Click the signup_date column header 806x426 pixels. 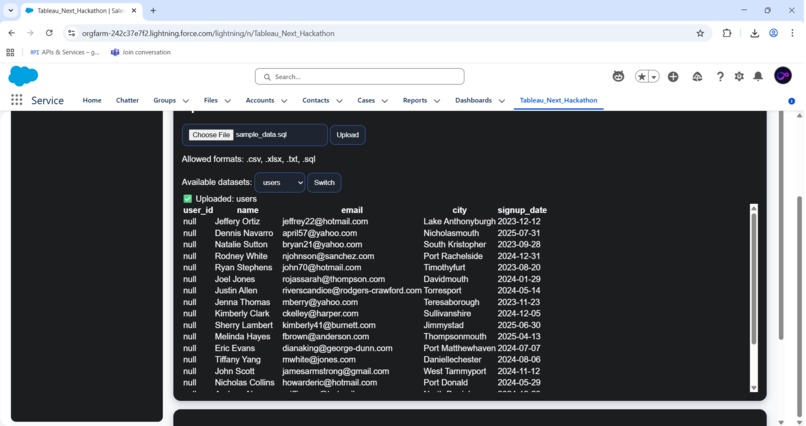[522, 210]
